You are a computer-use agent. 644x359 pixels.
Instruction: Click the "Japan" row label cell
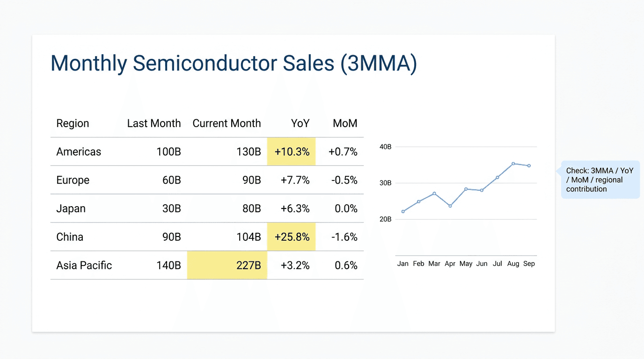pos(71,208)
